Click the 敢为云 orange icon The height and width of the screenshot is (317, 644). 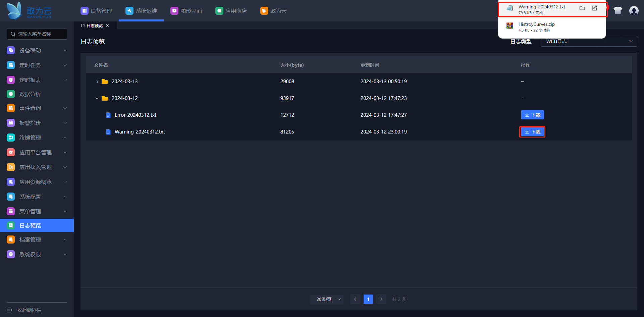tap(264, 11)
